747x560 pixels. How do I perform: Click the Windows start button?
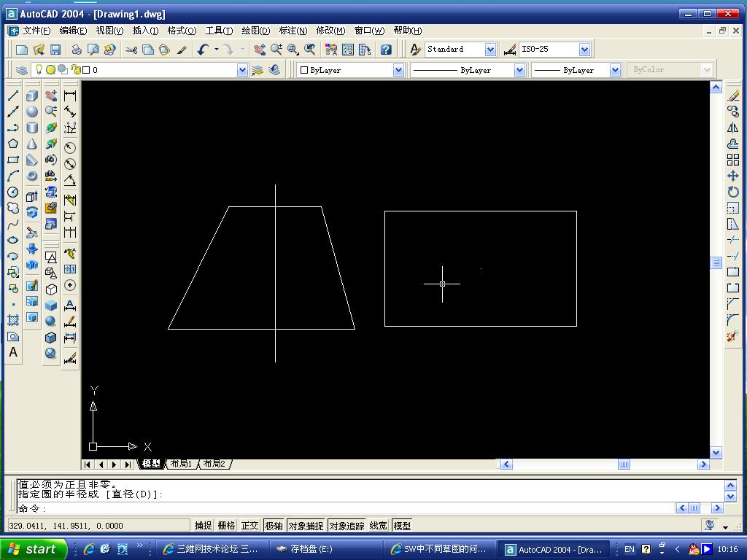tap(32, 549)
